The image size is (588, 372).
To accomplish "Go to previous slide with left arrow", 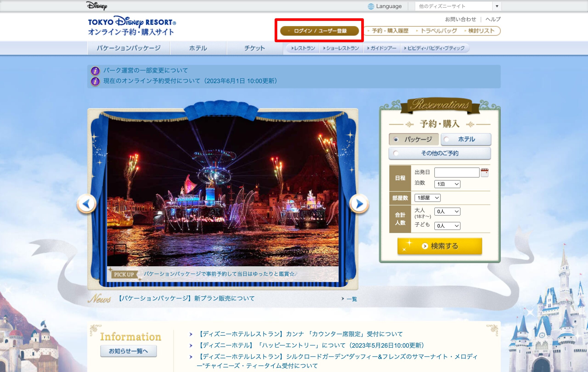I will (x=86, y=204).
